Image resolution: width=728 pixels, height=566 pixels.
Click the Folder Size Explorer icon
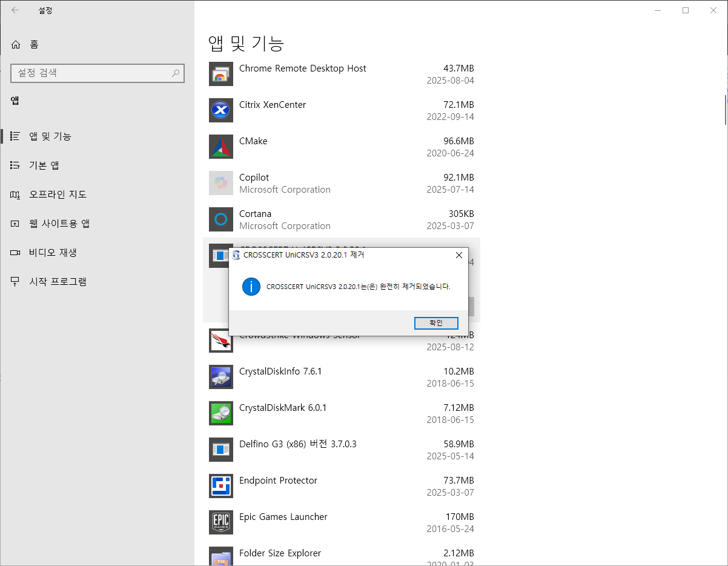coord(220,556)
